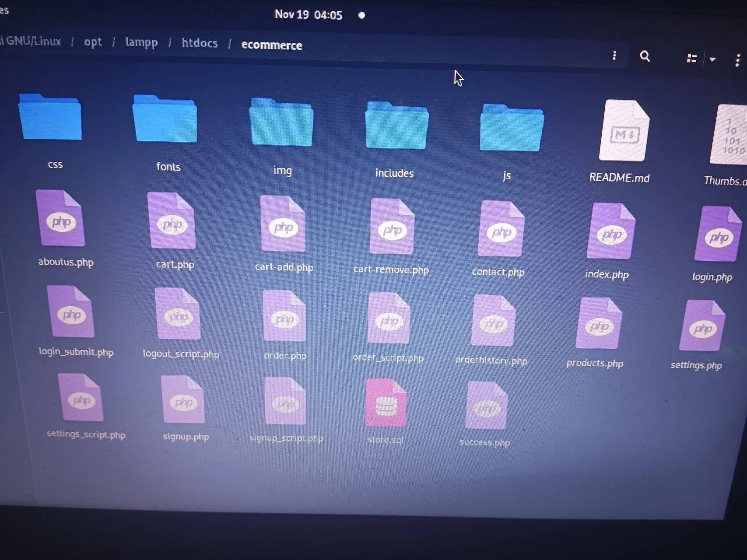This screenshot has width=747, height=560.
Task: Click the 'store.sql' file name label
Action: [x=386, y=440]
